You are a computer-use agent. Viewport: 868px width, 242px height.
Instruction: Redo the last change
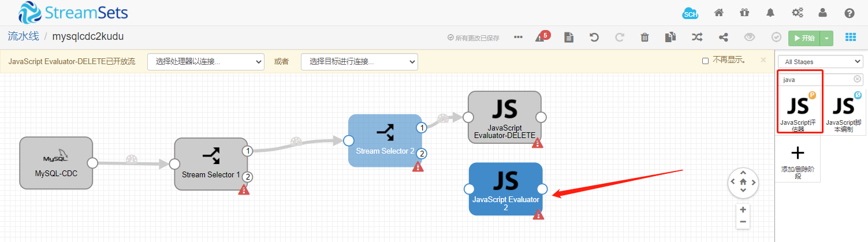point(620,38)
